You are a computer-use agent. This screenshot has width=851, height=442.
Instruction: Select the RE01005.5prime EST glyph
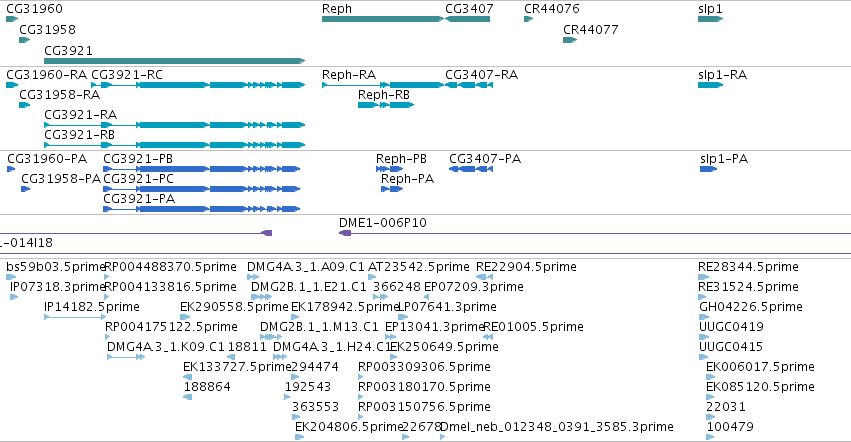(488, 337)
